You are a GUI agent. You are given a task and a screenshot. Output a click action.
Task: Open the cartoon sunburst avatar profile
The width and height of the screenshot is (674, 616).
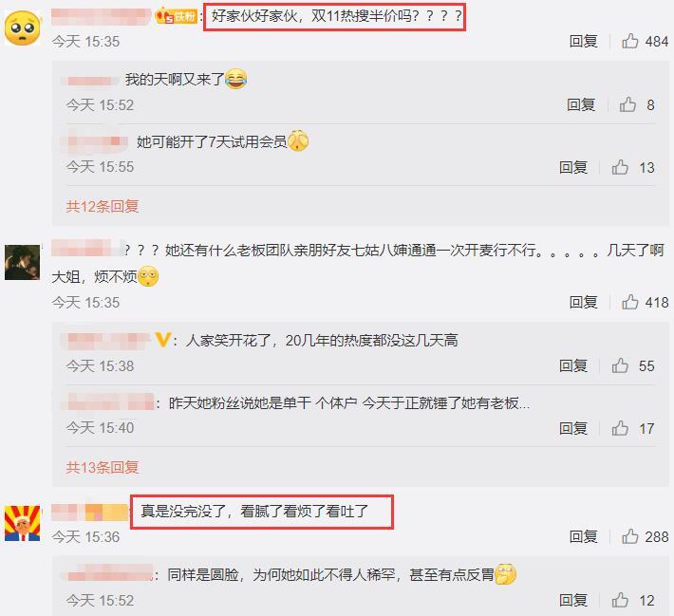click(23, 523)
